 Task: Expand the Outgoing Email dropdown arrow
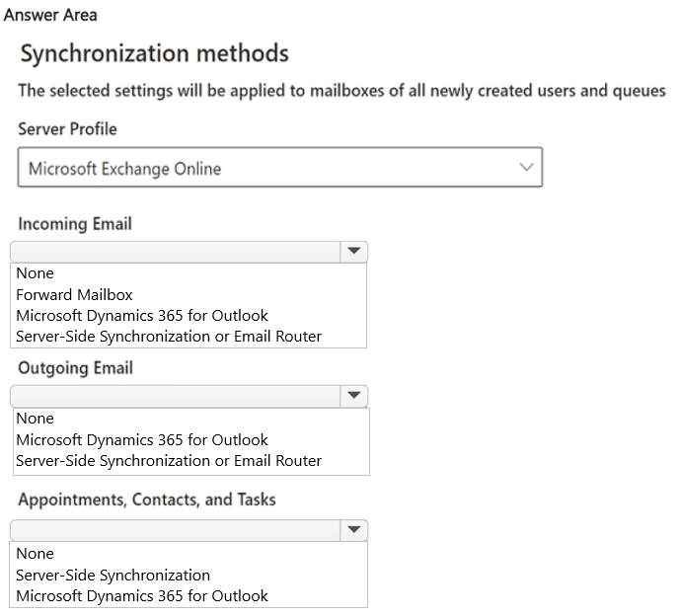[353, 396]
